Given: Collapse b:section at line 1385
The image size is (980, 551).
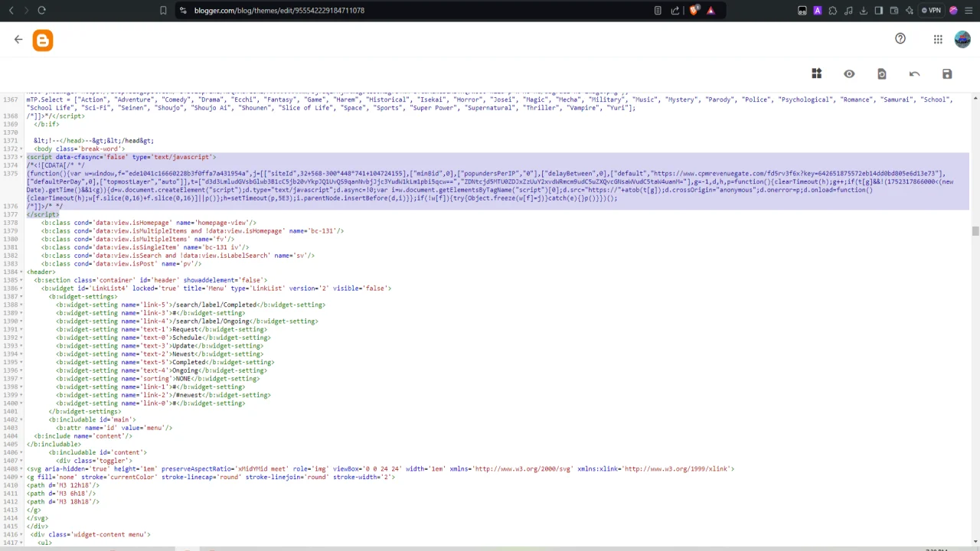Looking at the screenshot, I should point(21,280).
